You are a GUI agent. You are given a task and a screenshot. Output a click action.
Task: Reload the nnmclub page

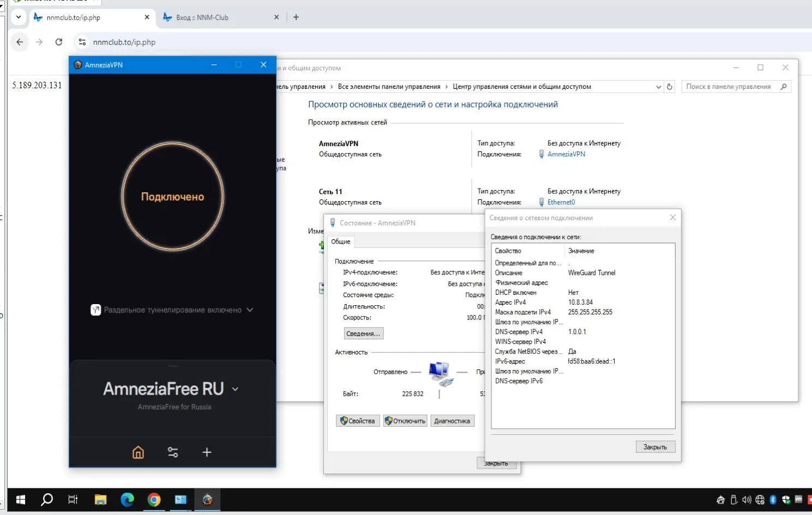(59, 42)
